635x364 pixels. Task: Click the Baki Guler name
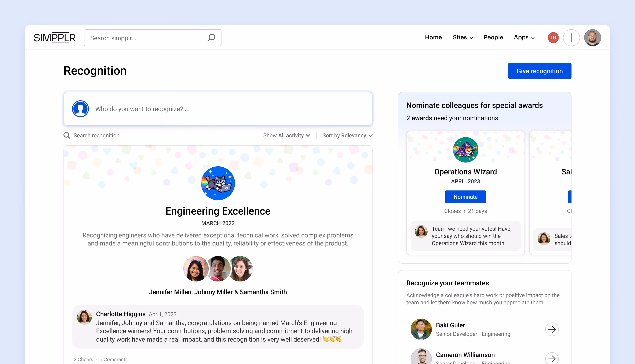click(450, 325)
